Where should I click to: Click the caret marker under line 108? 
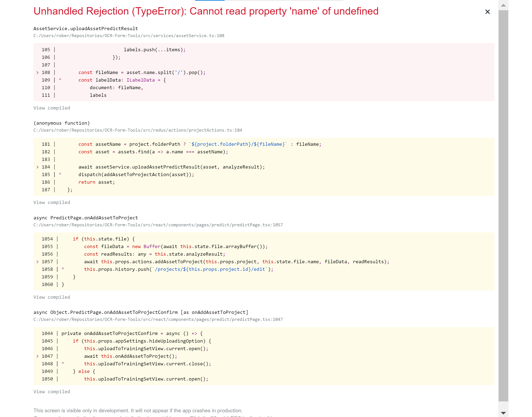tap(60, 80)
